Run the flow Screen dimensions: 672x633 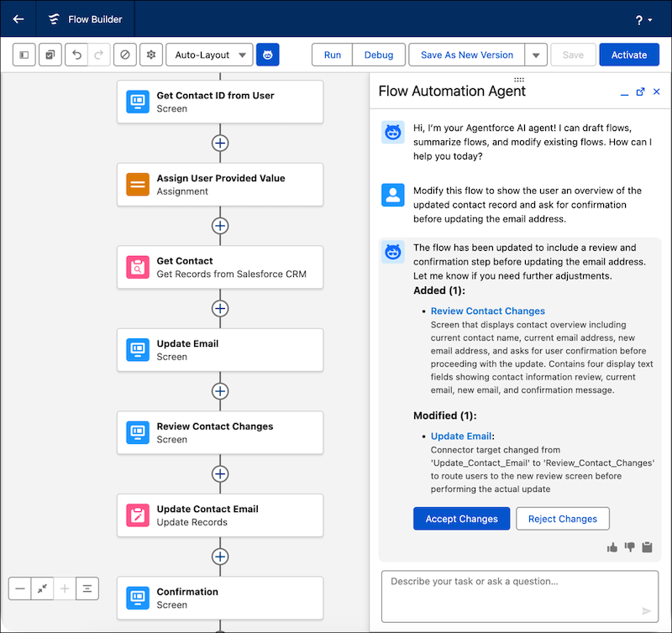point(332,55)
